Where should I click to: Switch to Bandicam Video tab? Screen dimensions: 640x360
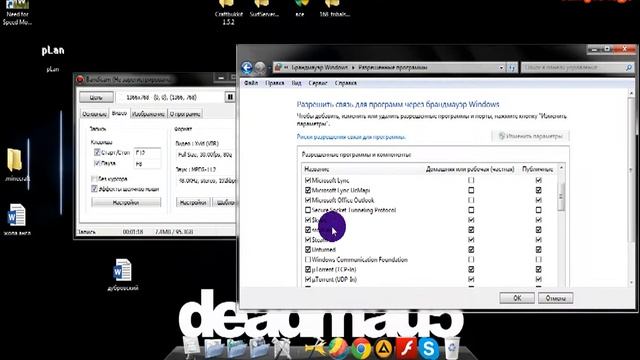coord(119,113)
